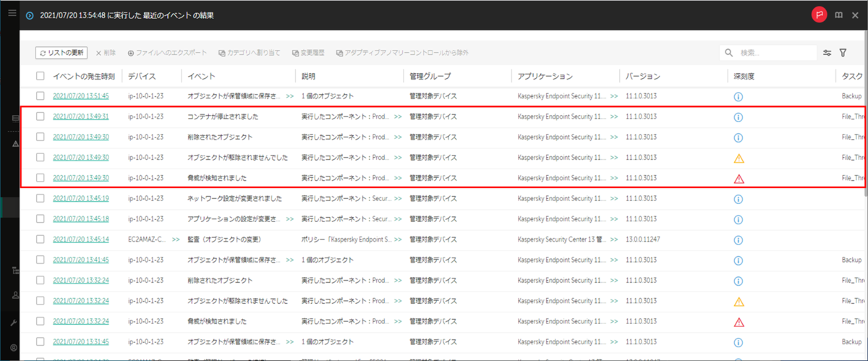Image resolution: width=868 pixels, height=361 pixels.
Task: Expand description >> in 13:49:30 脅威が検知されました row
Action: tap(398, 178)
